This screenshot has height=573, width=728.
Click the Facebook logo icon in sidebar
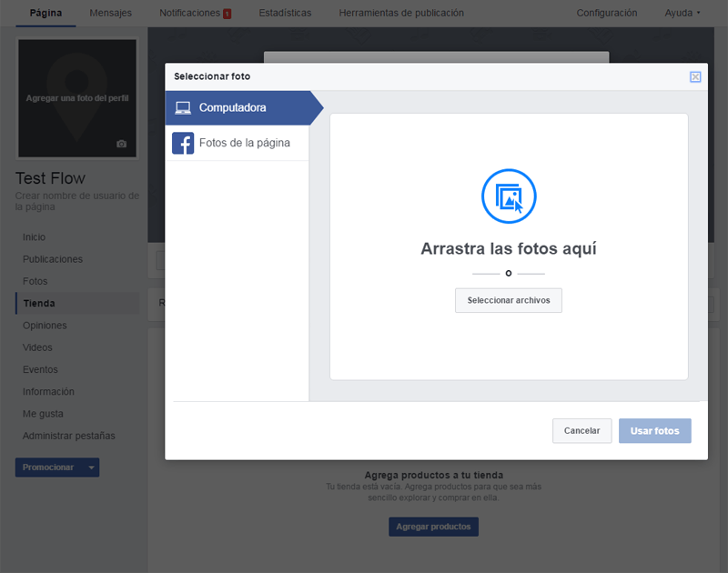[183, 143]
